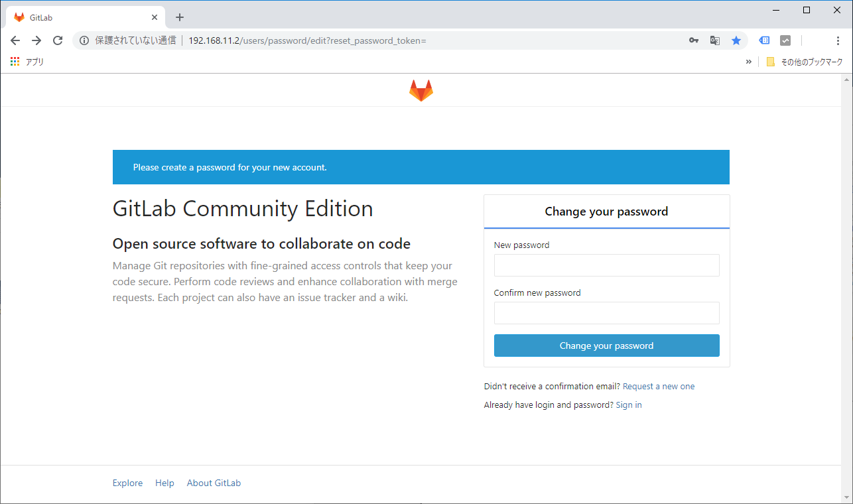Image resolution: width=853 pixels, height=504 pixels.
Task: Click the translate page icon
Action: click(714, 40)
